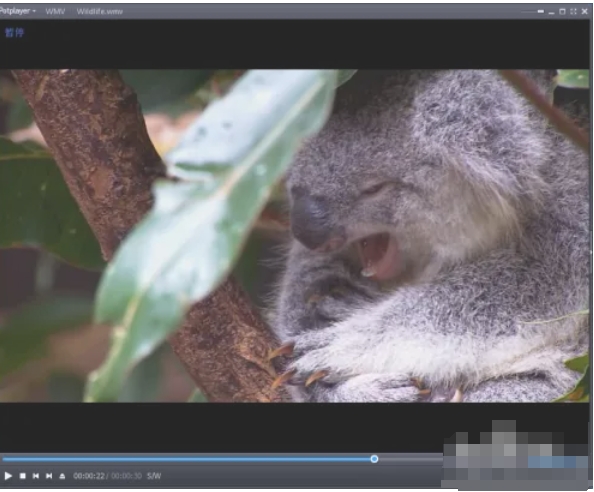The image size is (594, 492).
Task: Open the Potplayer main menu dropdown
Action: 17,11
